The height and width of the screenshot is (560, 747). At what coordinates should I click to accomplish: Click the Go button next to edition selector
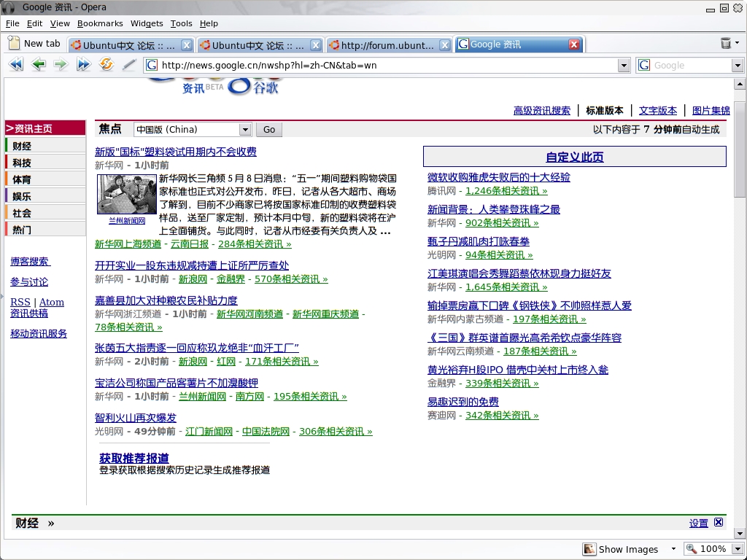[269, 130]
